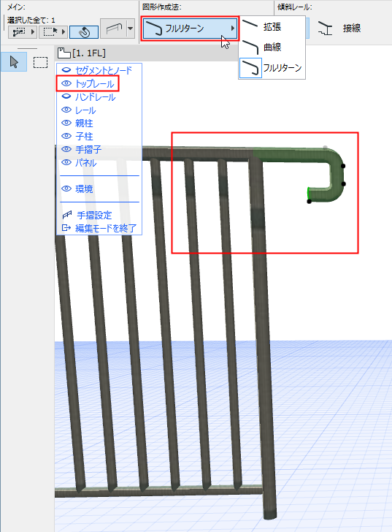
Task: Click the story icon beside [1. 1FL]
Action: (x=64, y=53)
